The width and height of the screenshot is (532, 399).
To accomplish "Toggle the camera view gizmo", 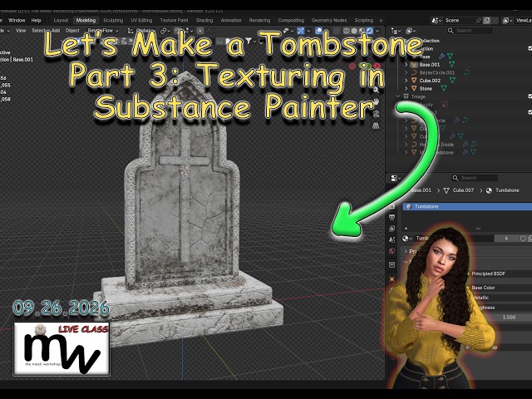I will point(376,114).
